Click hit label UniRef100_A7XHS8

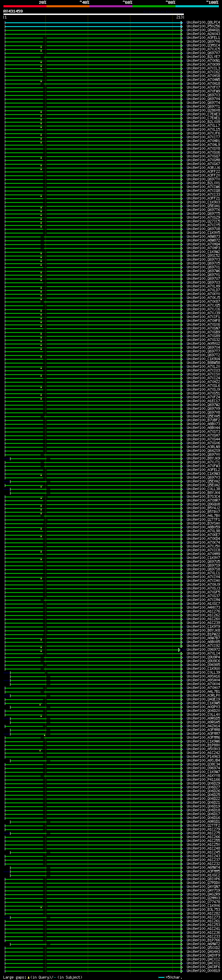(198, 76)
